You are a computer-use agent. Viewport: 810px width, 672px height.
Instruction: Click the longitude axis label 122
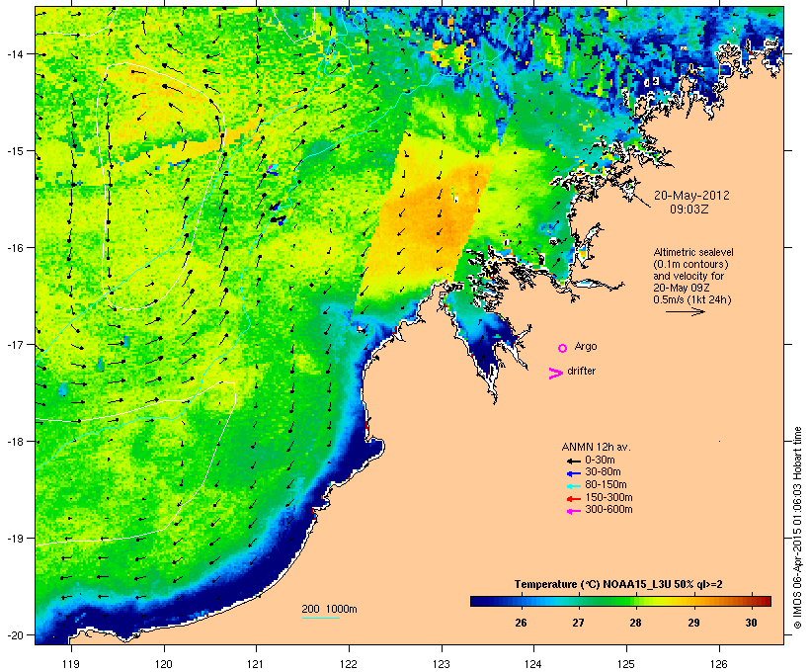tap(349, 664)
